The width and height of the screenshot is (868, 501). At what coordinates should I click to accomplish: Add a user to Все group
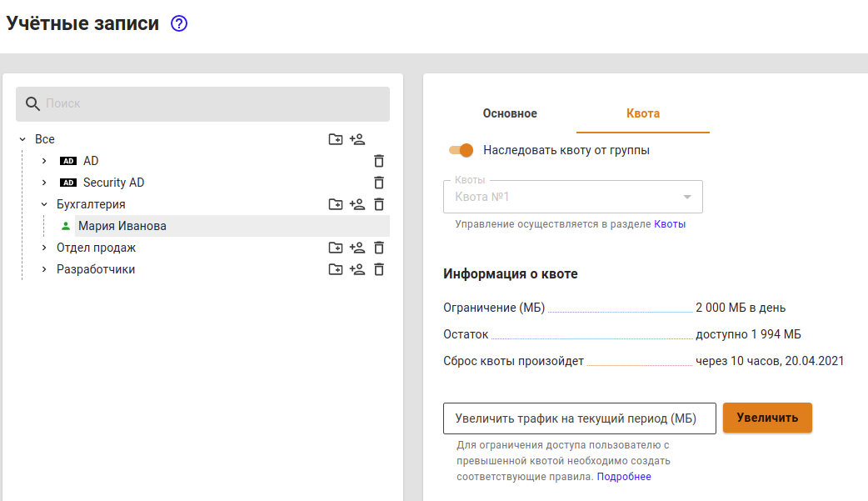(357, 139)
